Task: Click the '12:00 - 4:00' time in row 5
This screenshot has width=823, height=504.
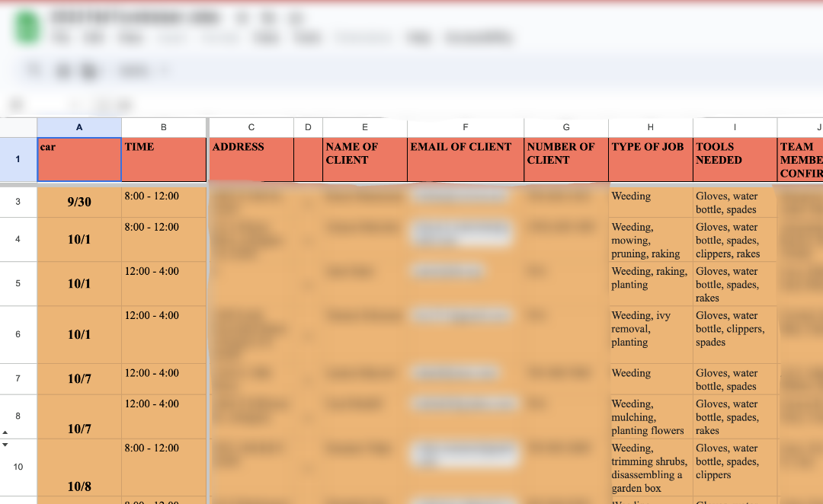Action: coord(164,283)
